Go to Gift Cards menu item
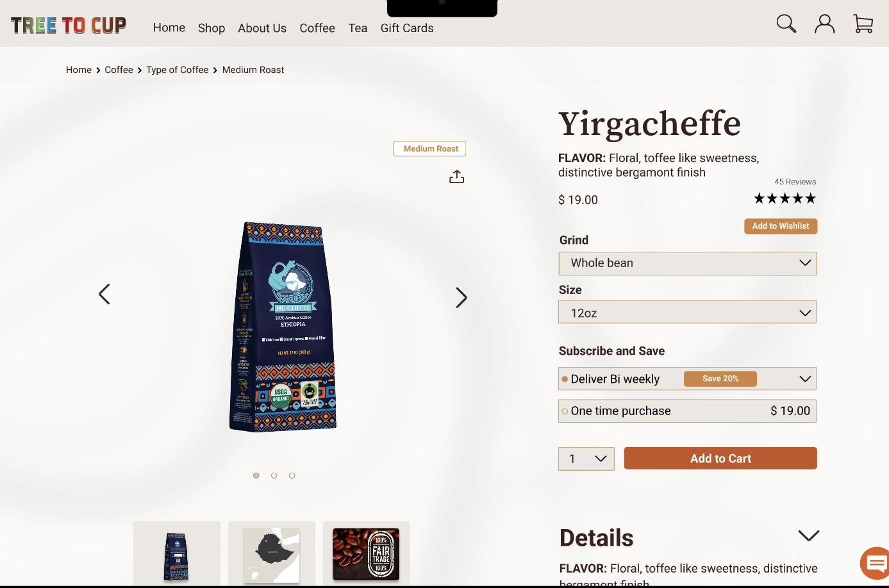Image resolution: width=889 pixels, height=588 pixels. click(407, 28)
